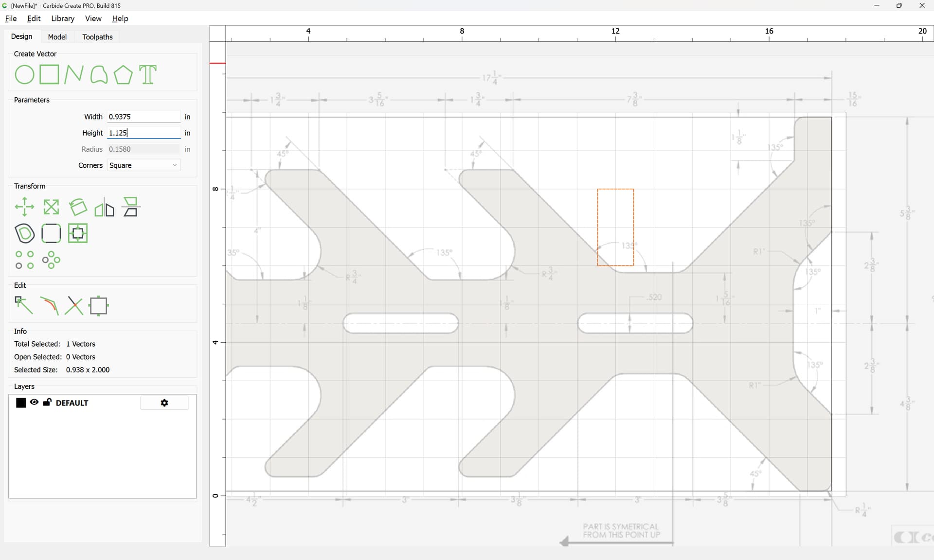Activate the square Join vectors tool
The height and width of the screenshot is (560, 934).
[x=99, y=306]
